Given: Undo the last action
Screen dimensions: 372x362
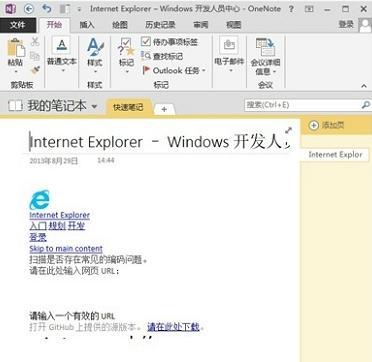Looking at the screenshot, I should point(47,8).
